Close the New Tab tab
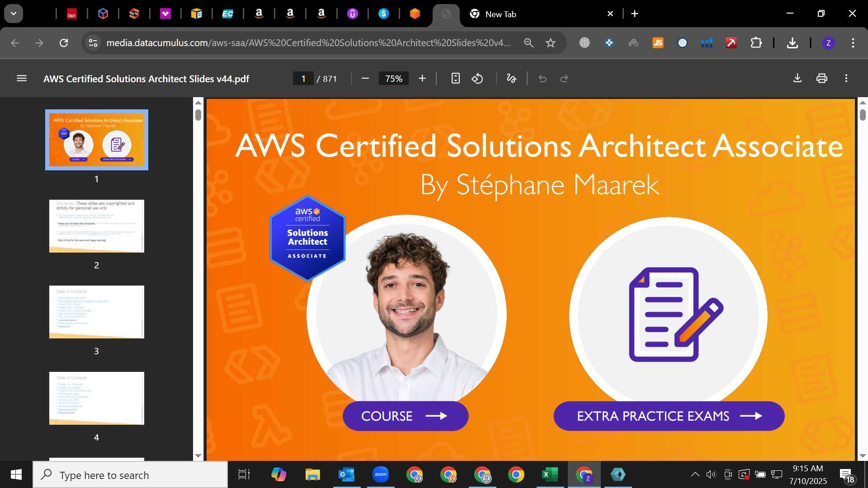This screenshot has width=868, height=488. pyautogui.click(x=610, y=14)
